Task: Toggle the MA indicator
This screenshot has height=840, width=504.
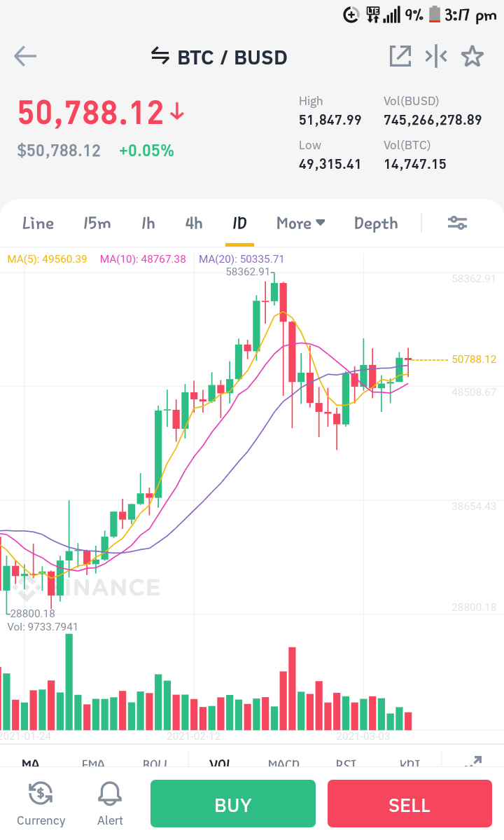Action: coord(31,762)
